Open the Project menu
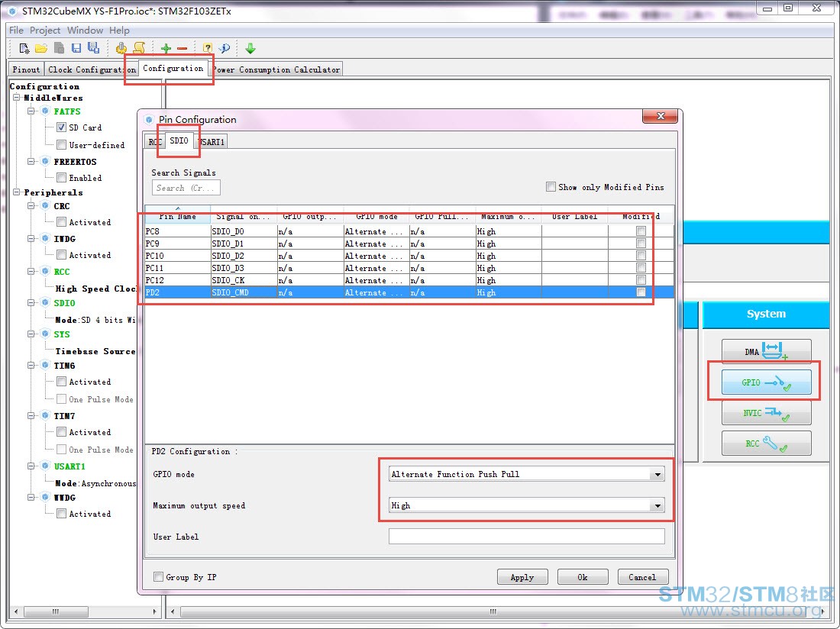 [x=45, y=30]
